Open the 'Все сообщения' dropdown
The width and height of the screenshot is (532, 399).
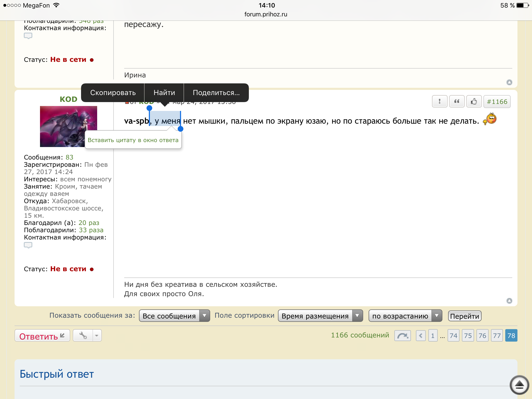174,316
